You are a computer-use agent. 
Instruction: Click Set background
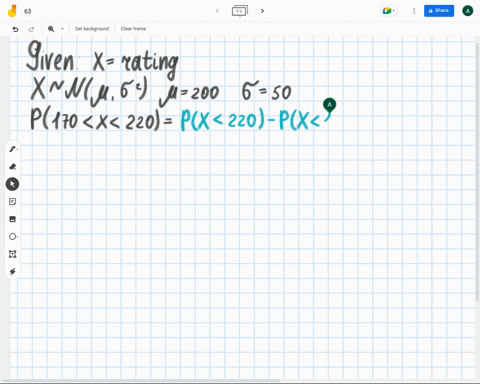tap(92, 29)
